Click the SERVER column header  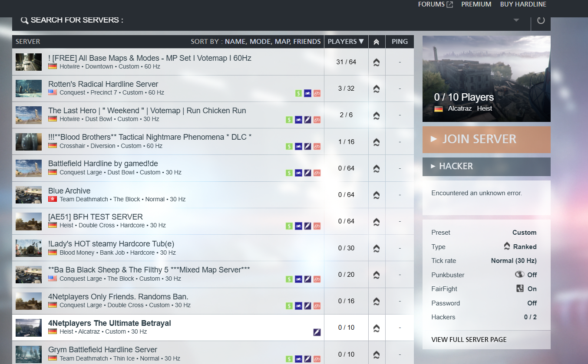pyautogui.click(x=28, y=42)
